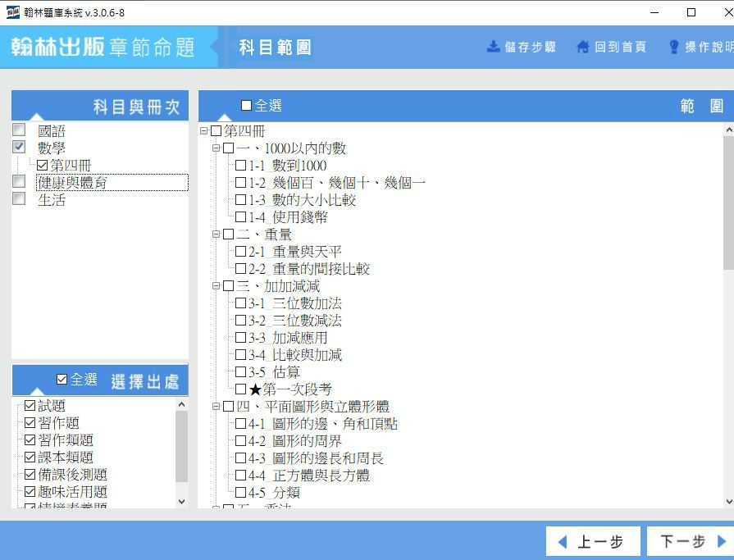The image size is (734, 560).
Task: Check section 3-1 三位數加法
Action: (240, 303)
